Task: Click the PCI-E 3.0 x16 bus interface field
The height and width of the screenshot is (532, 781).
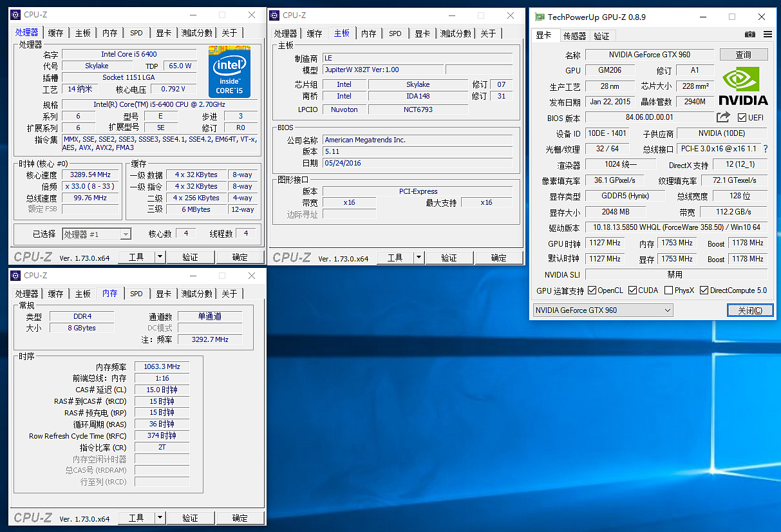Action: pos(719,149)
